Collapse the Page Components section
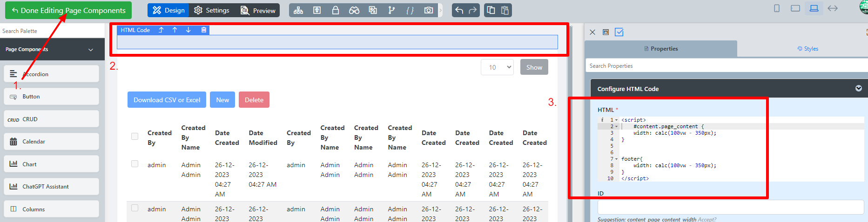The image size is (868, 222). click(x=91, y=49)
